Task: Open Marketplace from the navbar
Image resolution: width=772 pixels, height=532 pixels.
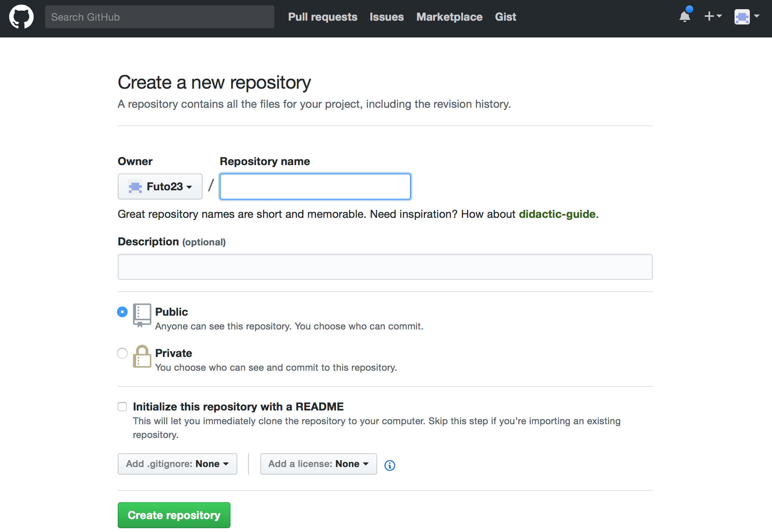Action: [449, 17]
